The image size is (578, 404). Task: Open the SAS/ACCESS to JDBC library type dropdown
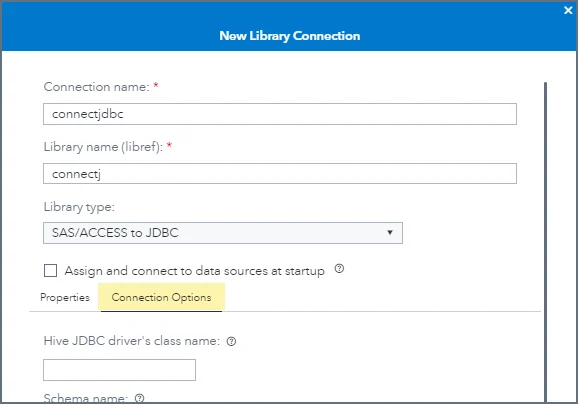pyautogui.click(x=223, y=233)
